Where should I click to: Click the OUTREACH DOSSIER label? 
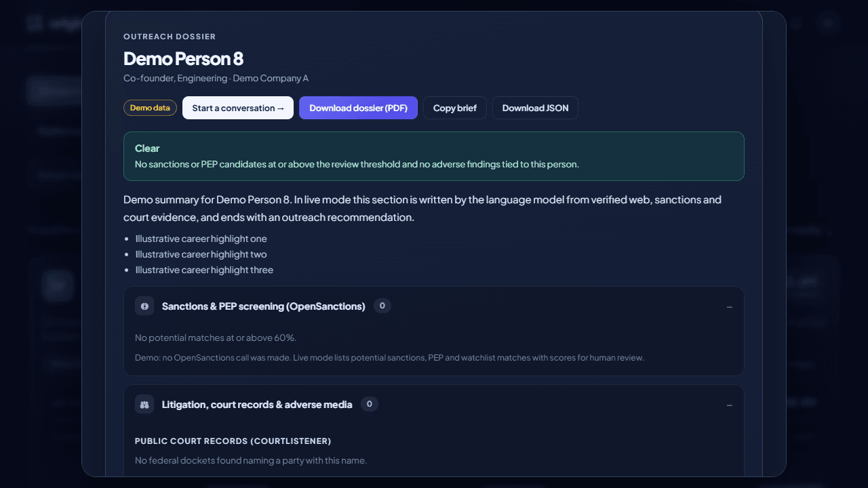pyautogui.click(x=170, y=37)
